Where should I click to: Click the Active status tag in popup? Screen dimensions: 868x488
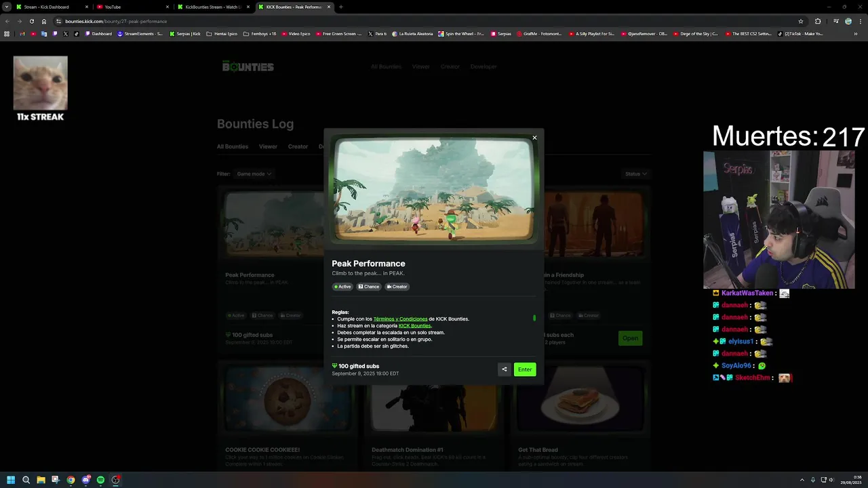[x=342, y=287]
